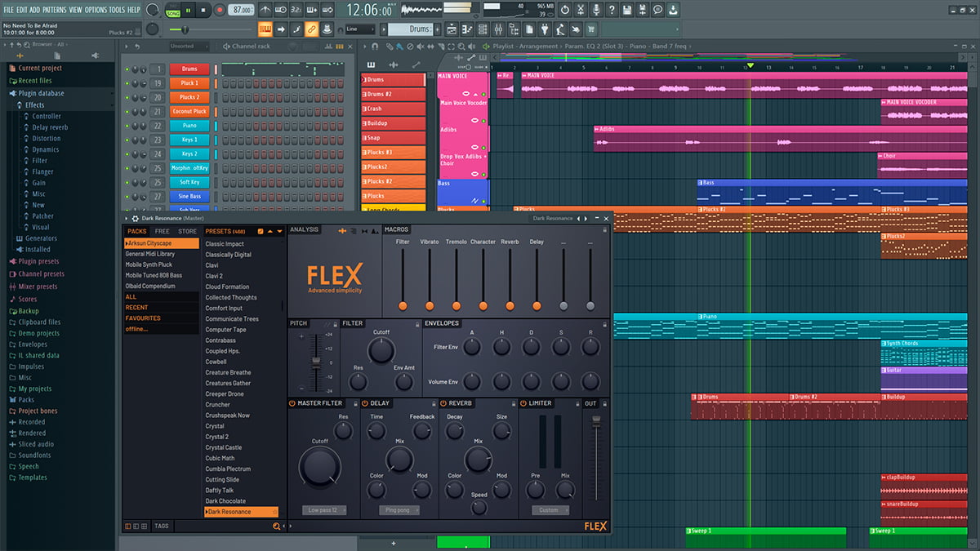Open the Low pass 12 filter type dropdown
980x551 pixels.
323,510
